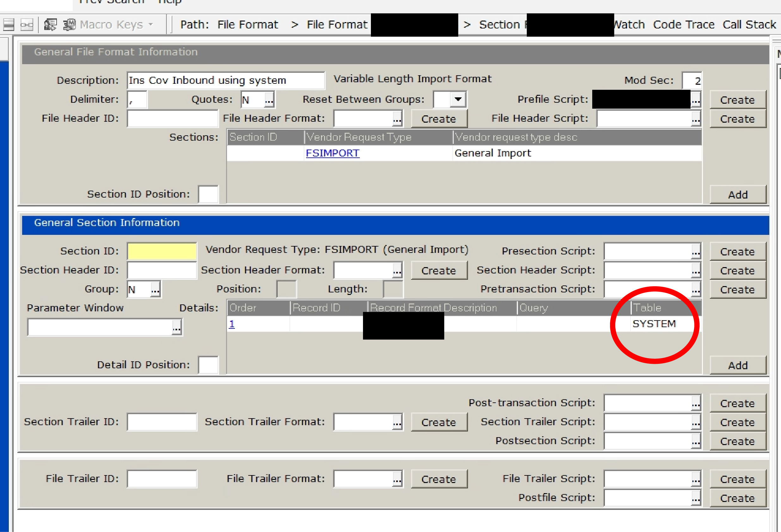The height and width of the screenshot is (532, 781).
Task: Open the FSIMPORT vendor request link
Action: coord(332,153)
